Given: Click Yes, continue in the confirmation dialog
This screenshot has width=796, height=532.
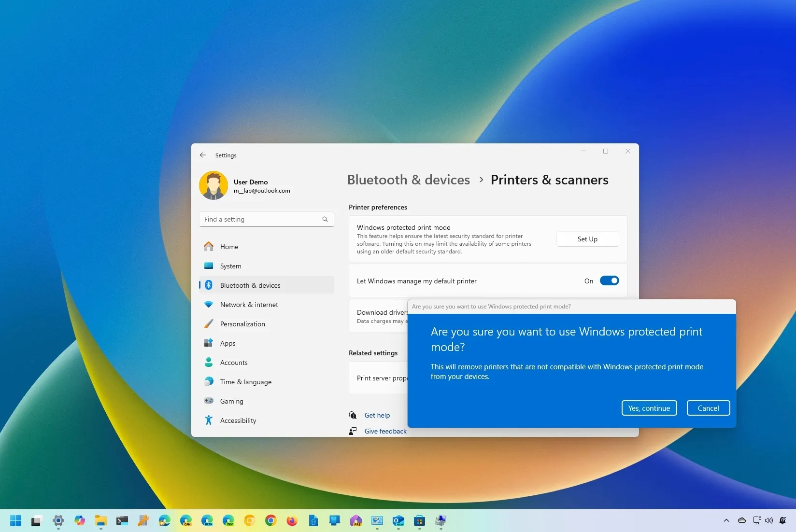Looking at the screenshot, I should tap(649, 408).
